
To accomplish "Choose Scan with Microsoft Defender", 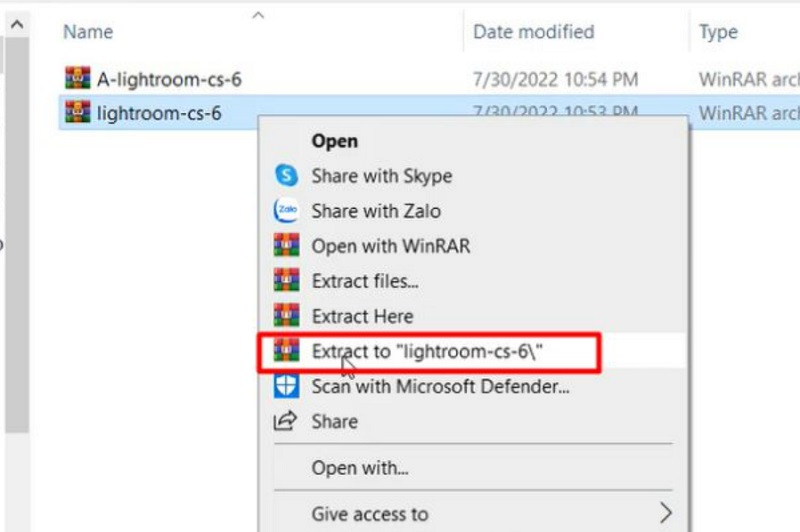I will click(x=440, y=386).
